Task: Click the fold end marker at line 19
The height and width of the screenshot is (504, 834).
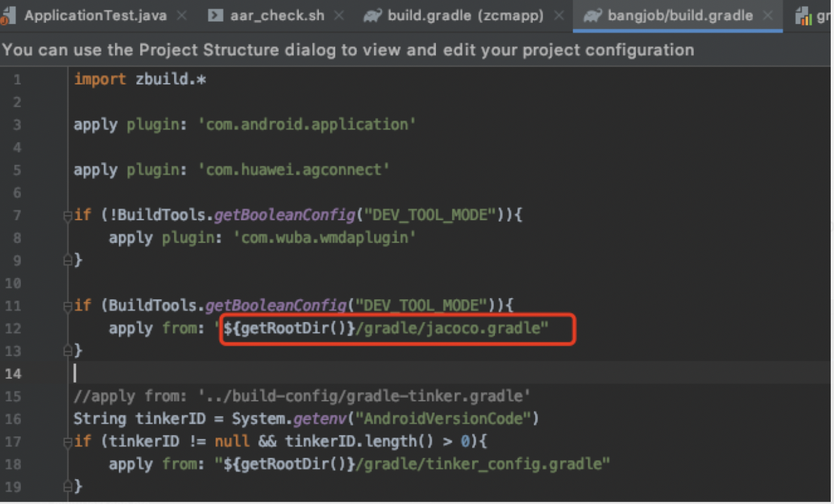Action: (68, 486)
